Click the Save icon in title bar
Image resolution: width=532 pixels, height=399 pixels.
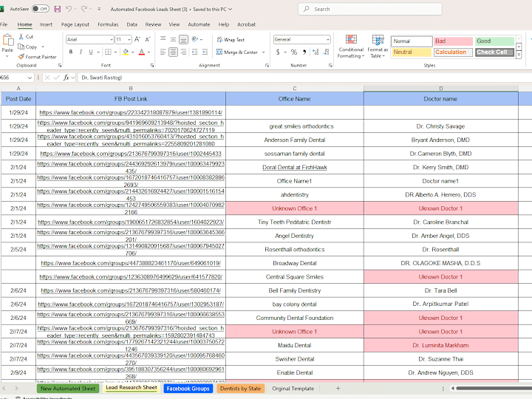[58, 9]
